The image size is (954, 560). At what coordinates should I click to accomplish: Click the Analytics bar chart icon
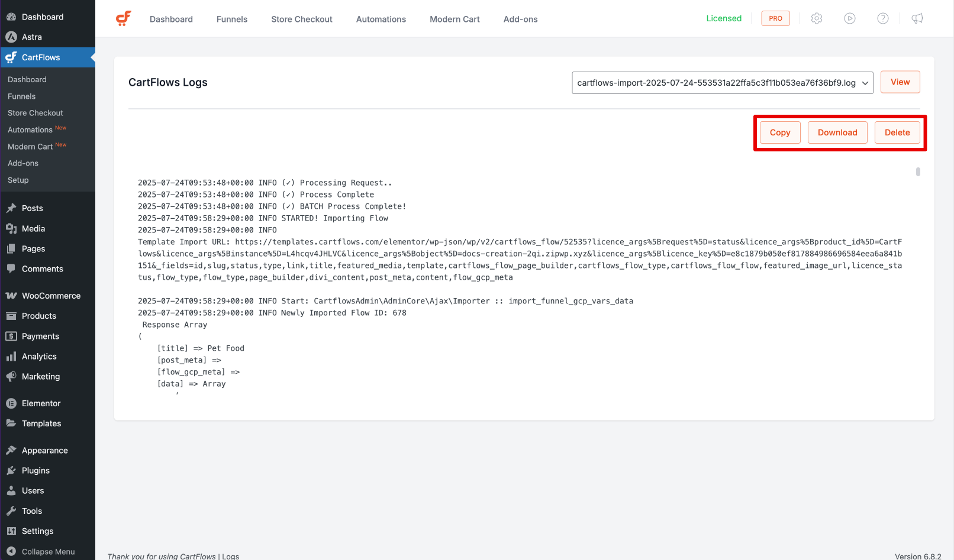coord(11,357)
